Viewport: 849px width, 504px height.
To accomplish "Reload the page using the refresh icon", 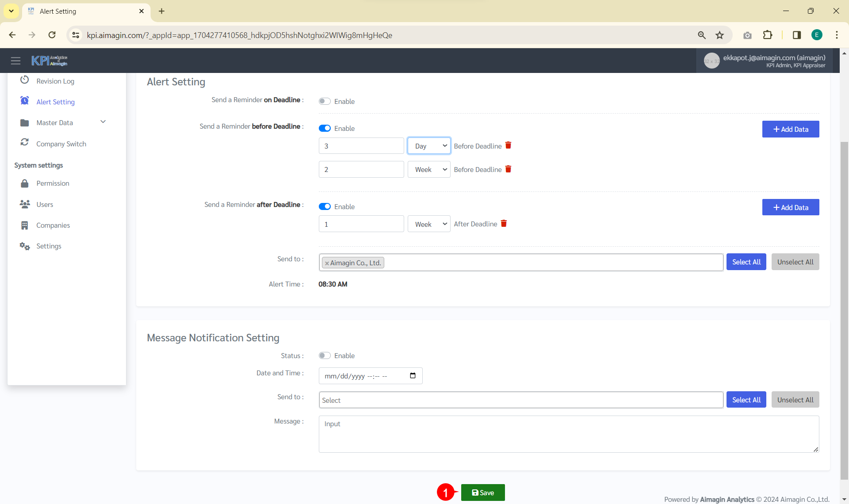I will 52,35.
